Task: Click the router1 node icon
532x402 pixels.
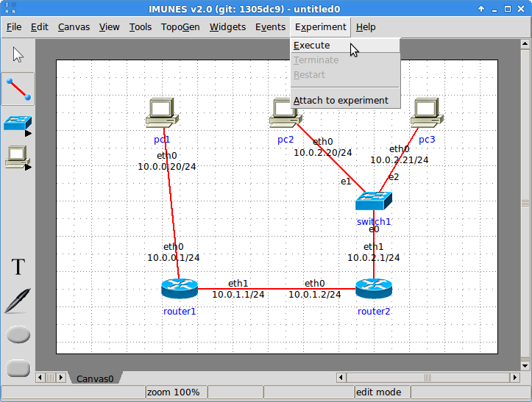Action: [x=180, y=288]
